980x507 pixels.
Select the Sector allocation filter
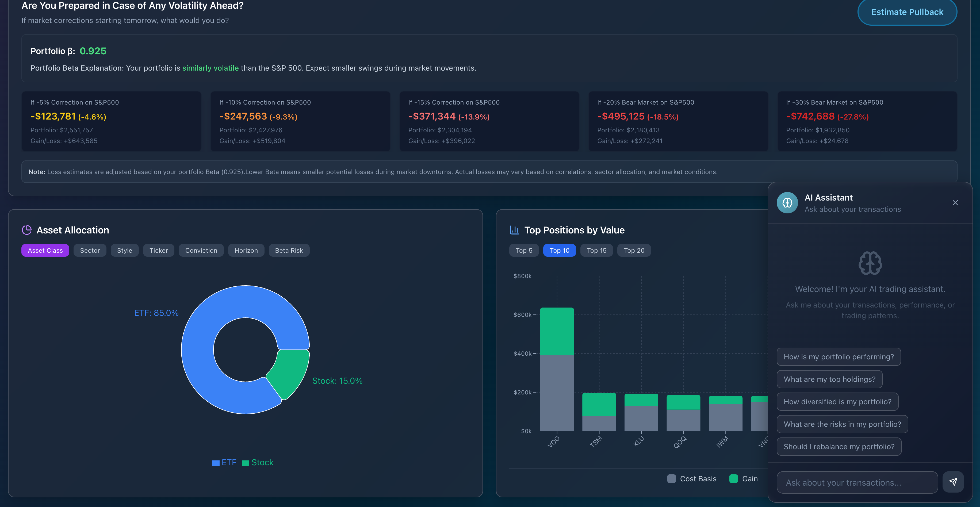pyautogui.click(x=89, y=250)
